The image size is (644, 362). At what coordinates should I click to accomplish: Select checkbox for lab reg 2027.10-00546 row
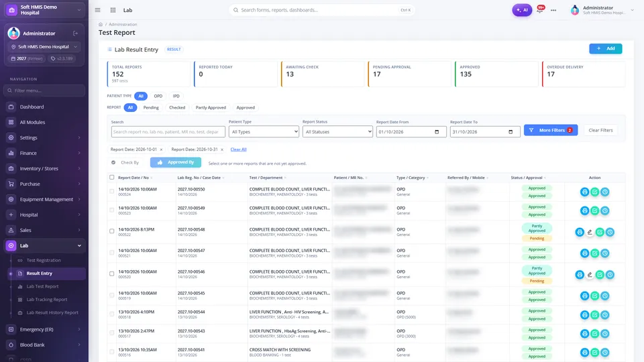pos(112,274)
